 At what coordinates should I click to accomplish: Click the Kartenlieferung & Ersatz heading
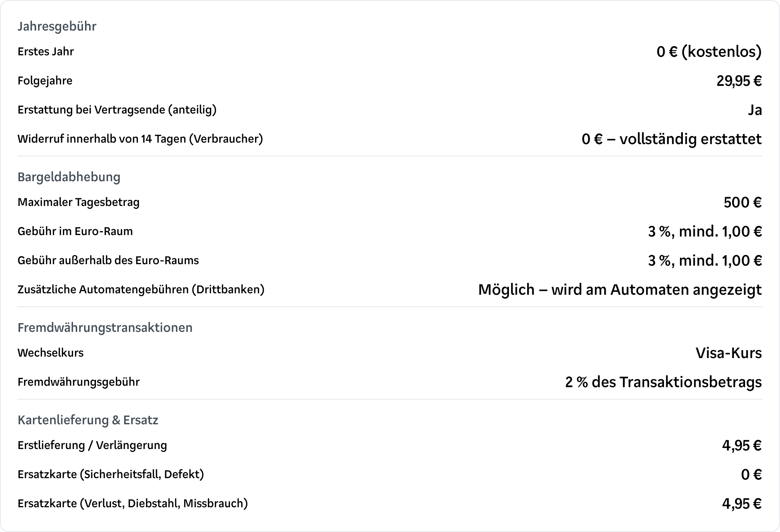[88, 420]
